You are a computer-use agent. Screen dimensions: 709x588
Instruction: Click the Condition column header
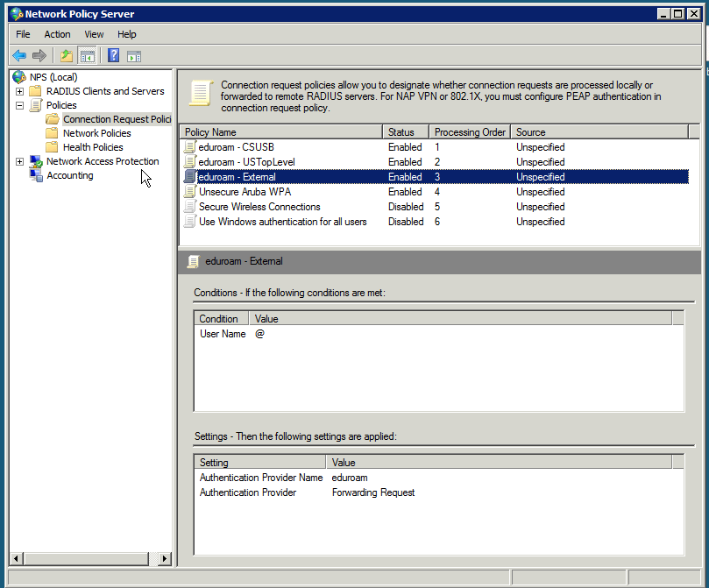click(222, 319)
